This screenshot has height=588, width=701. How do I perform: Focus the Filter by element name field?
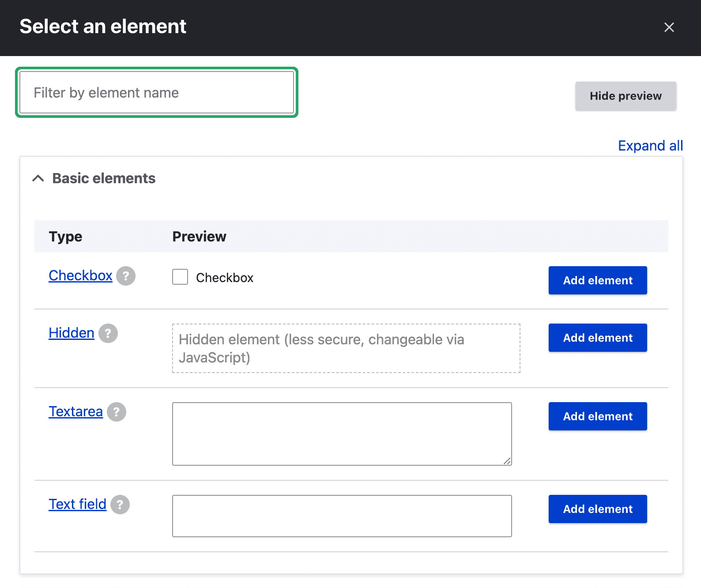(157, 93)
